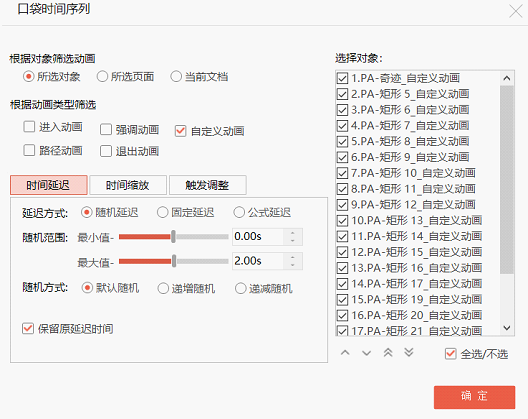
Task: Click scroll up arrow in object list
Action: tap(507, 78)
